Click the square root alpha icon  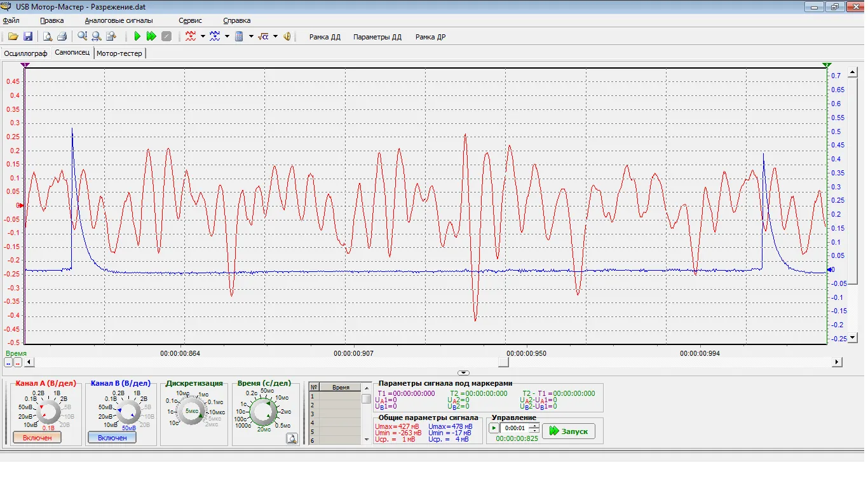click(x=264, y=37)
